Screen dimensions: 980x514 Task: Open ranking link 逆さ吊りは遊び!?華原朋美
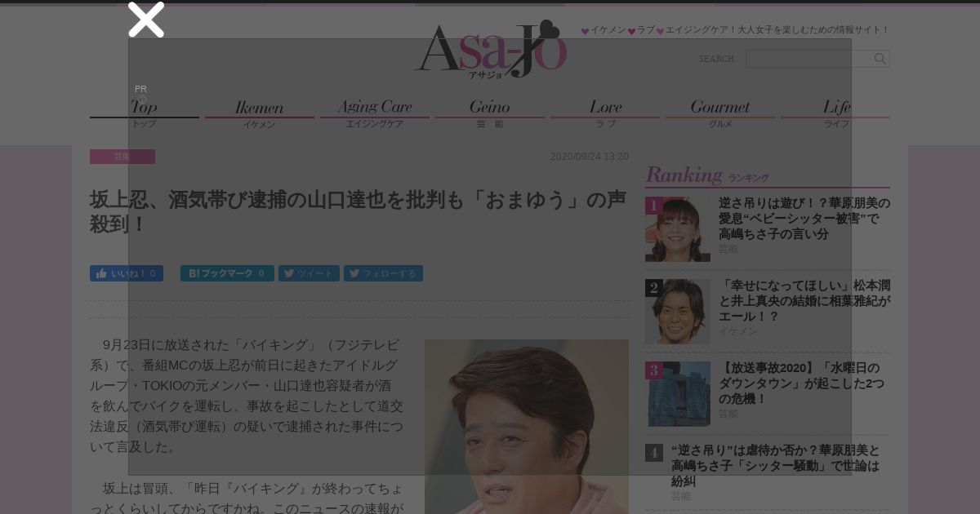pyautogui.click(x=804, y=219)
